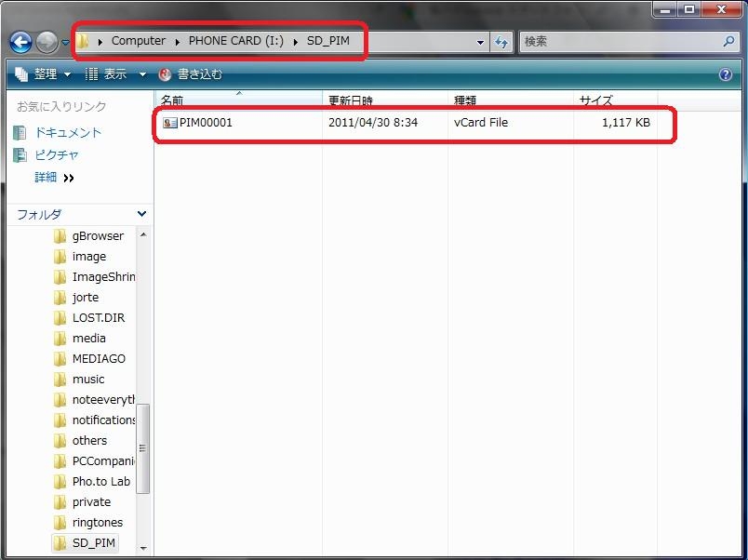The height and width of the screenshot is (560, 748).
Task: Click the magnifier search icon
Action: tap(728, 42)
